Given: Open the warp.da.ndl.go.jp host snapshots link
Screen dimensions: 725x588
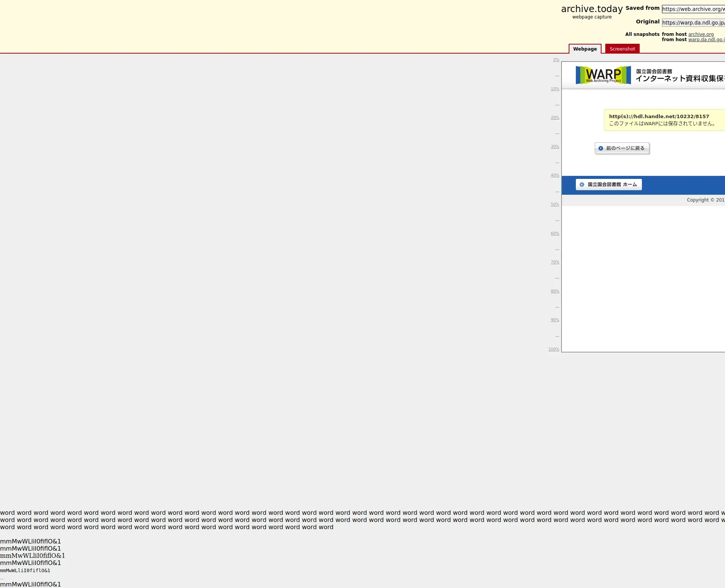Looking at the screenshot, I should pos(705,40).
